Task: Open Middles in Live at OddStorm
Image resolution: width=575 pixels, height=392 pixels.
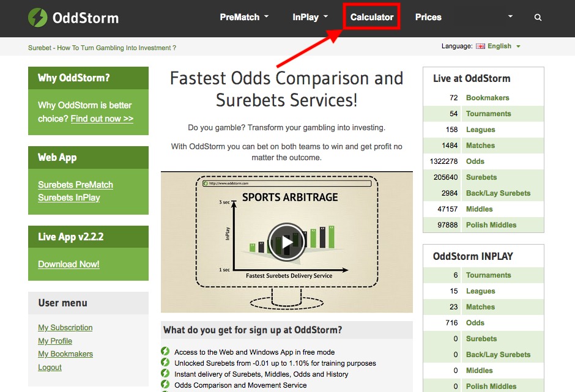Action: pyautogui.click(x=480, y=209)
